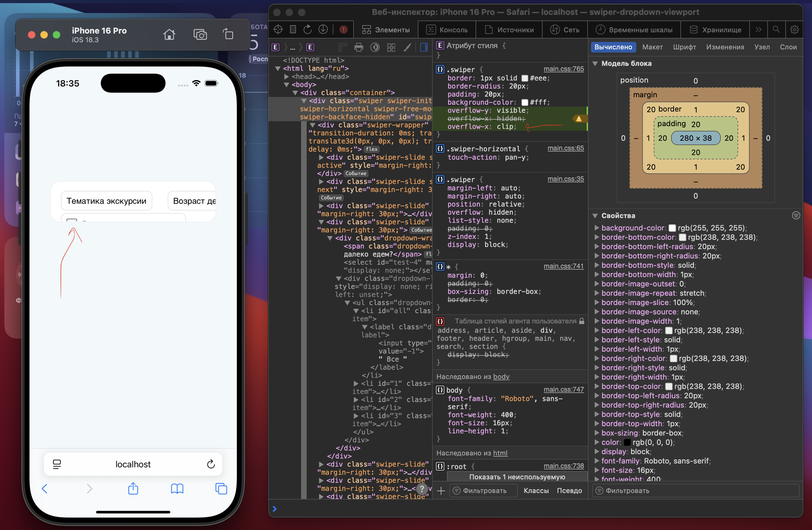Click the styles Фильтровать filter field
This screenshot has width=812, height=530.
click(485, 491)
